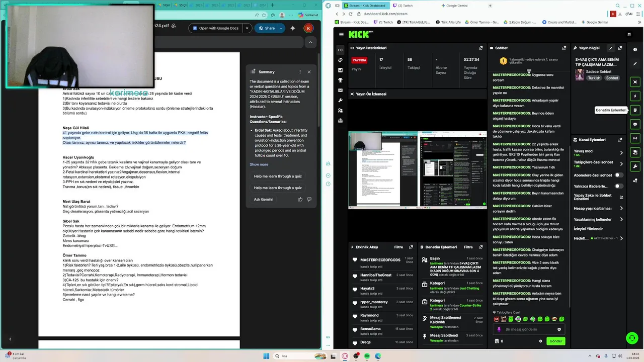The image size is (644, 362).
Task: Click Open with Google Docs button
Action: click(x=215, y=28)
